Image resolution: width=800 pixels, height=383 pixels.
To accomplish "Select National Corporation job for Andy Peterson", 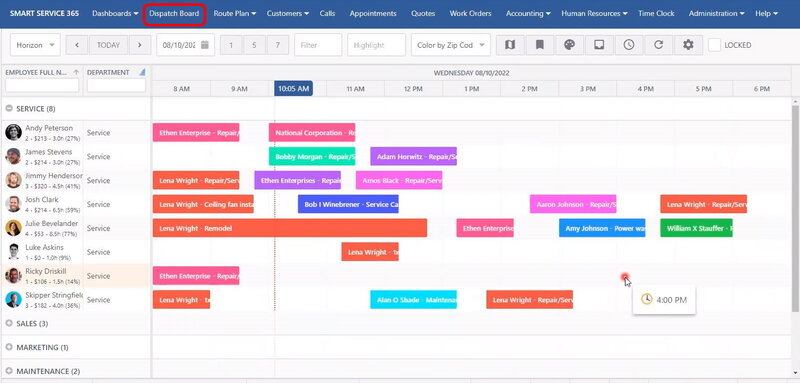I will [x=312, y=133].
